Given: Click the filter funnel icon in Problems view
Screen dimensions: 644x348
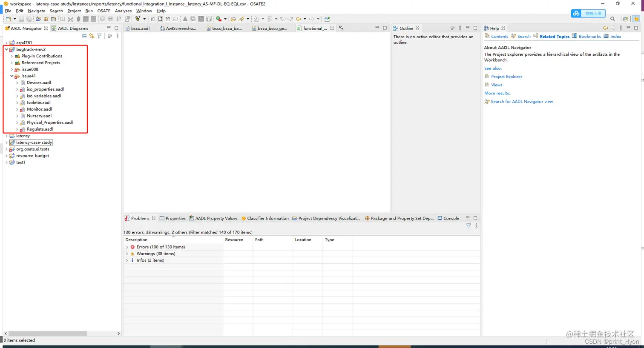Looking at the screenshot, I should pos(469,226).
